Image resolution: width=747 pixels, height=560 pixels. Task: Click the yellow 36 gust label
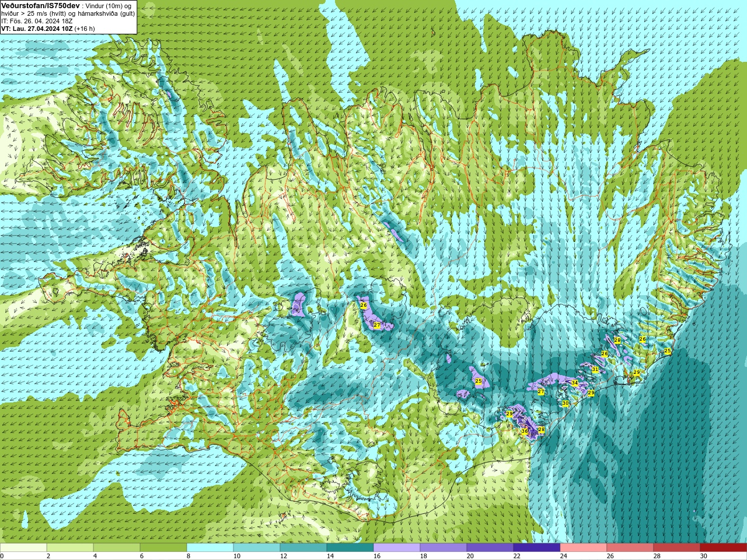point(525,432)
